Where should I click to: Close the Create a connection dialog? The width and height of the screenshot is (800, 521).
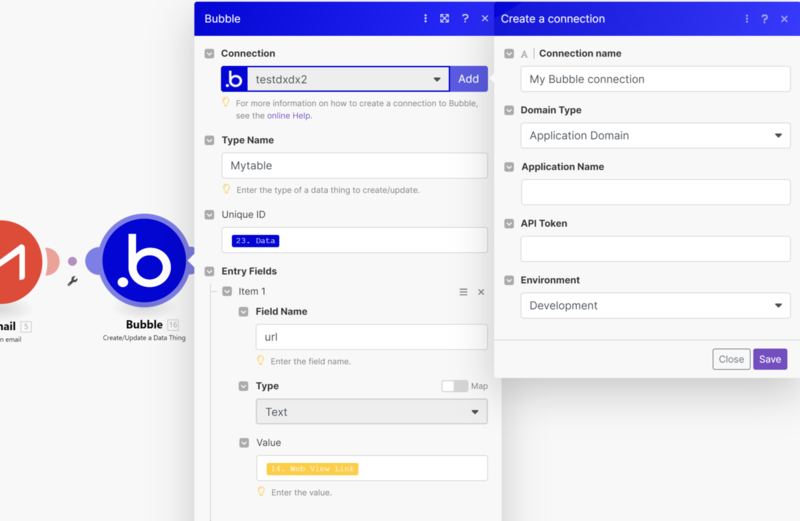coord(784,19)
